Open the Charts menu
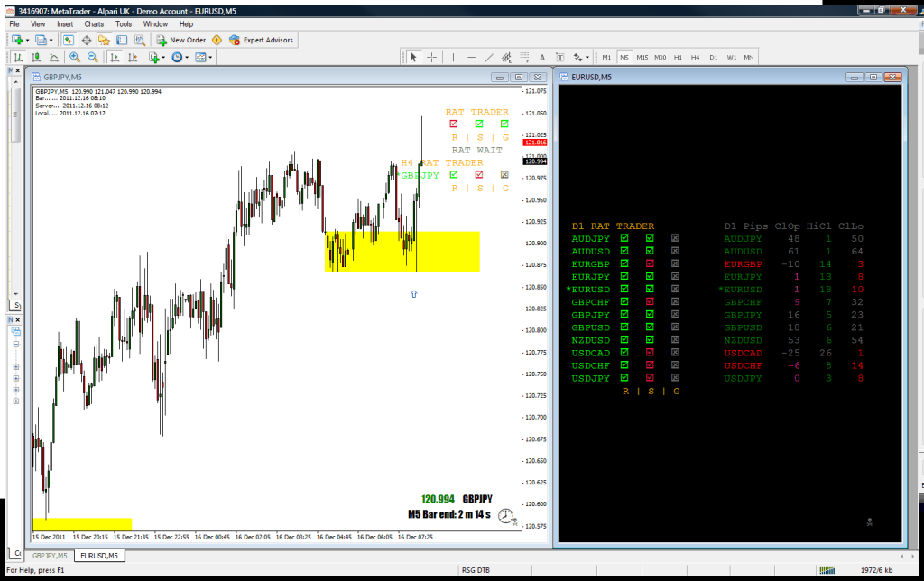This screenshot has height=581, width=924. pos(94,24)
